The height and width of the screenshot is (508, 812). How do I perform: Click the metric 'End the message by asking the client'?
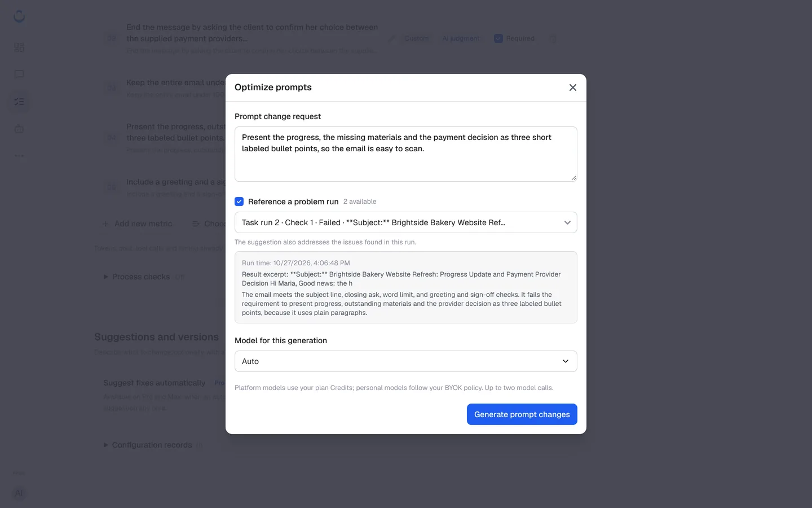click(252, 33)
